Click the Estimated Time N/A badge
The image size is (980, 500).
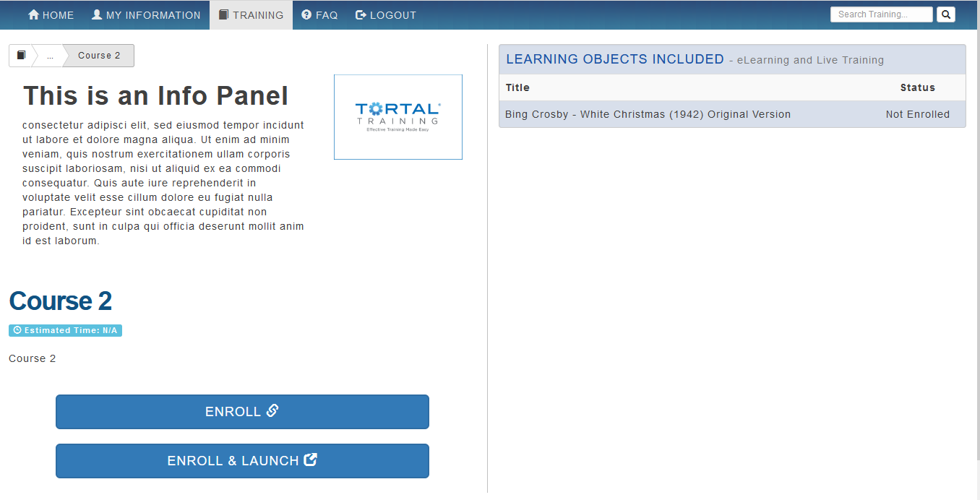point(65,330)
